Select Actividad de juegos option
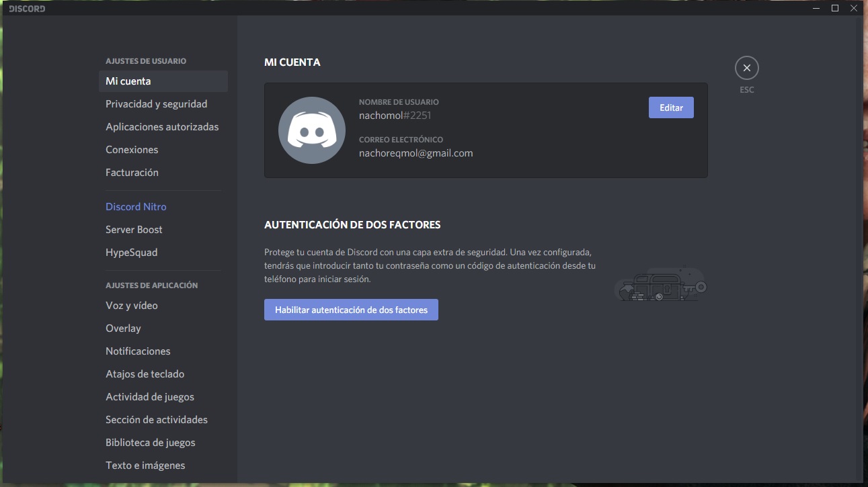Screen dimensions: 868x487 150,397
